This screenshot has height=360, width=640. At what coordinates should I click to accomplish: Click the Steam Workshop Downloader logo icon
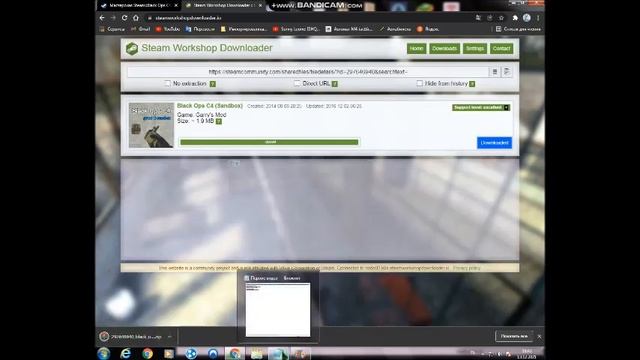click(132, 49)
